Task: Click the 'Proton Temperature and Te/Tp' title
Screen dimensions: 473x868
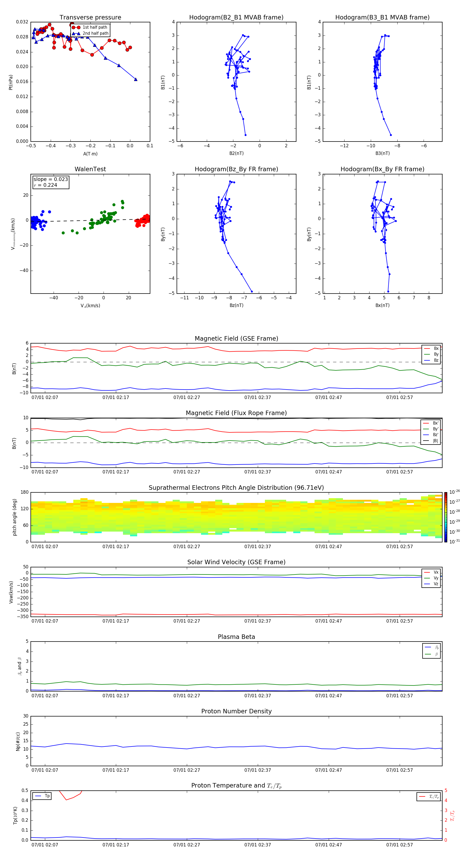Action: click(x=236, y=786)
